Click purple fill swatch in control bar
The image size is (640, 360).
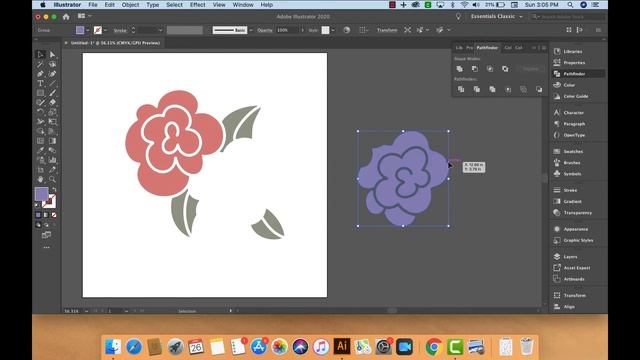pos(80,30)
